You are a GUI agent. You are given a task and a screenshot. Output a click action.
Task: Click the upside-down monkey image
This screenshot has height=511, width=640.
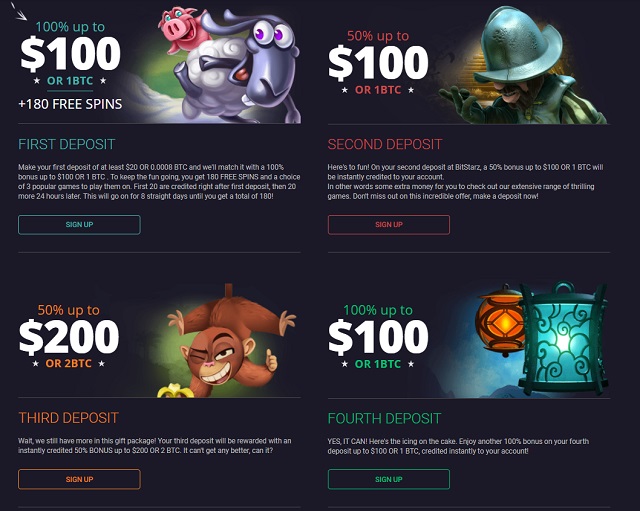coord(231,341)
